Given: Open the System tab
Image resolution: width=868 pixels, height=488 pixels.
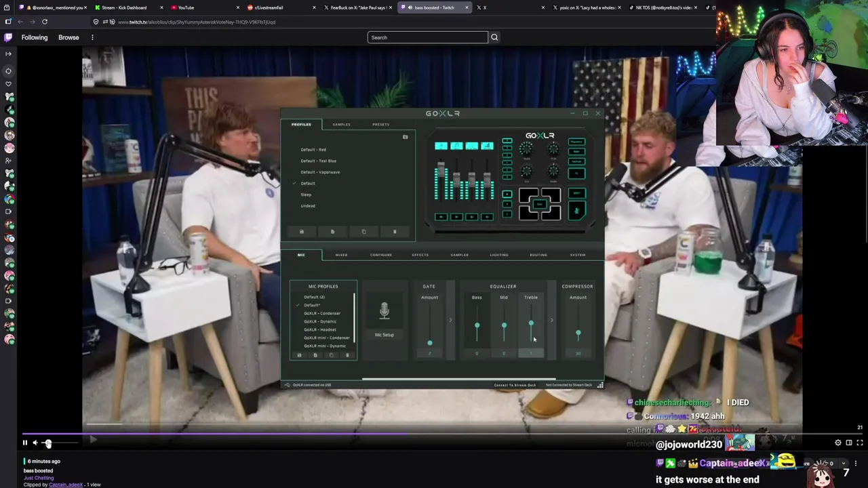Looking at the screenshot, I should [x=578, y=255].
